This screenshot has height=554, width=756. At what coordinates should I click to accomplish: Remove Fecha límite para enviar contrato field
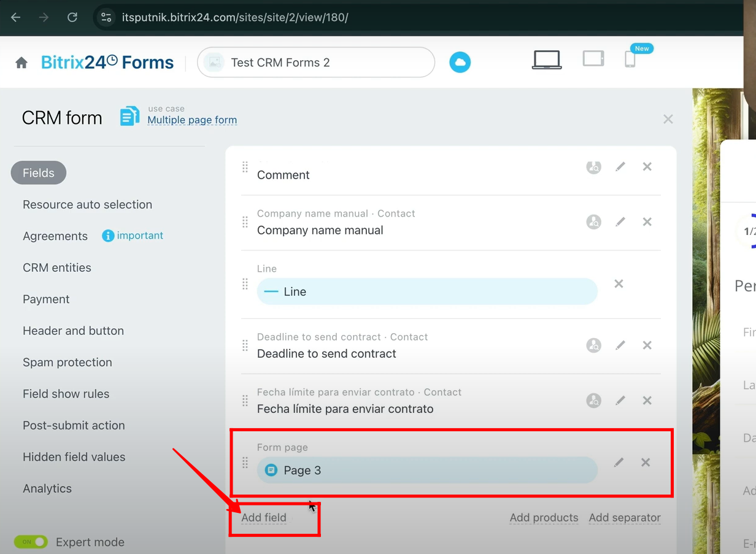[647, 400]
